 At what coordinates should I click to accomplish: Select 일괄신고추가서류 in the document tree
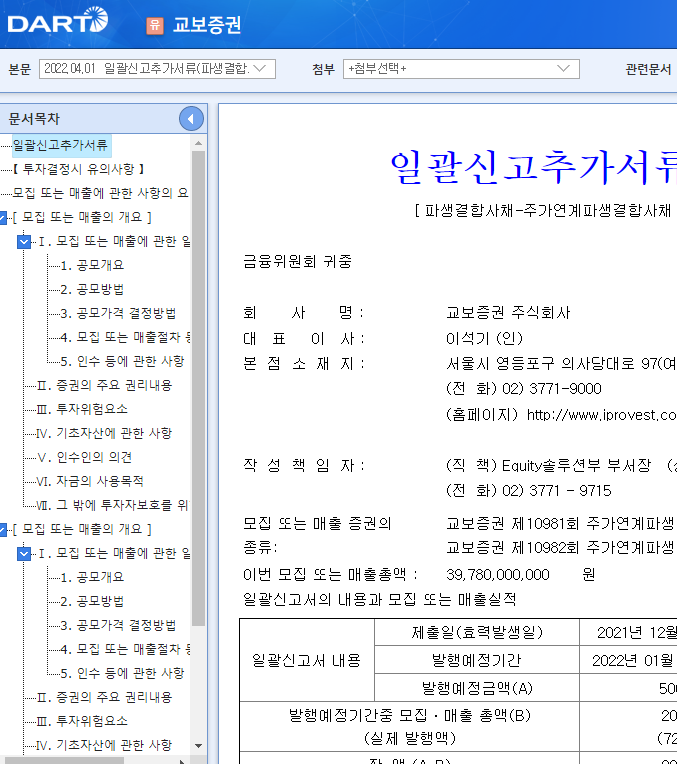(60, 145)
